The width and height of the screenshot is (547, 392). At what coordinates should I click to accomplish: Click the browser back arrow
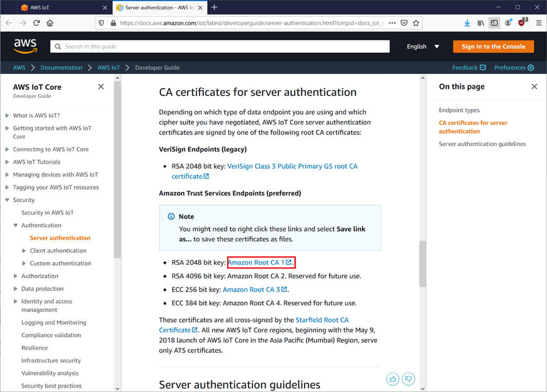tap(9, 23)
